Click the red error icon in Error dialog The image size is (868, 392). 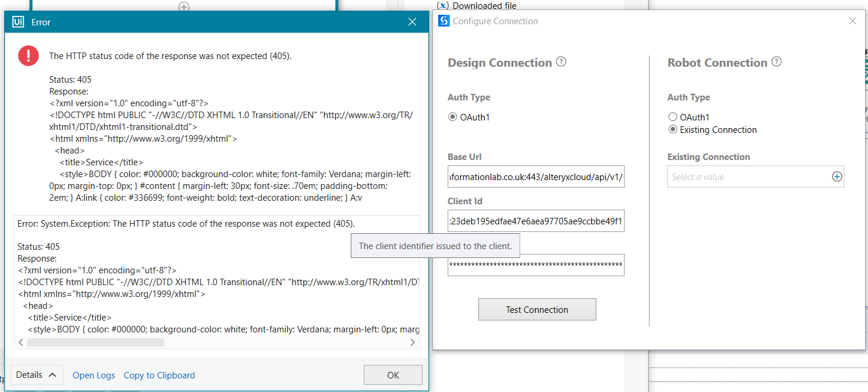[28, 55]
